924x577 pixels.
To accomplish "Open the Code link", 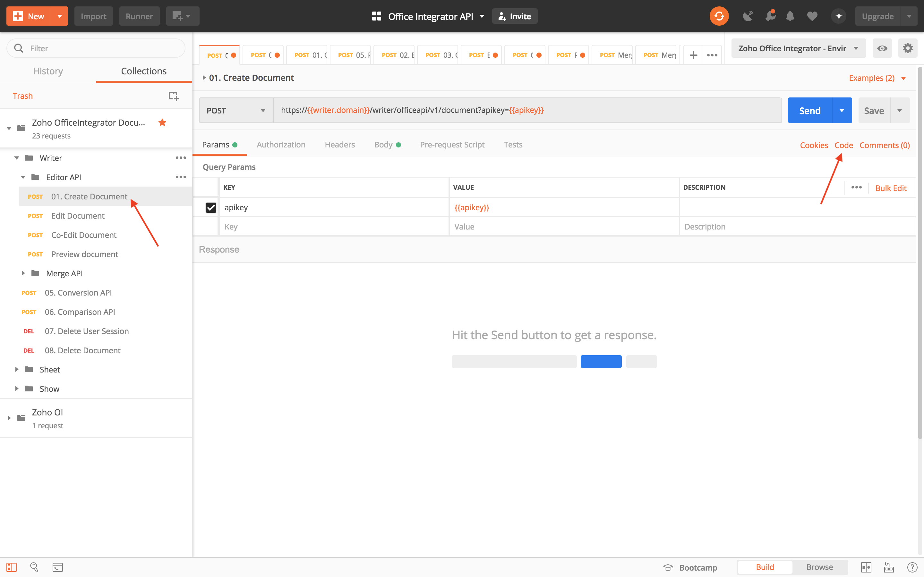I will coord(843,145).
